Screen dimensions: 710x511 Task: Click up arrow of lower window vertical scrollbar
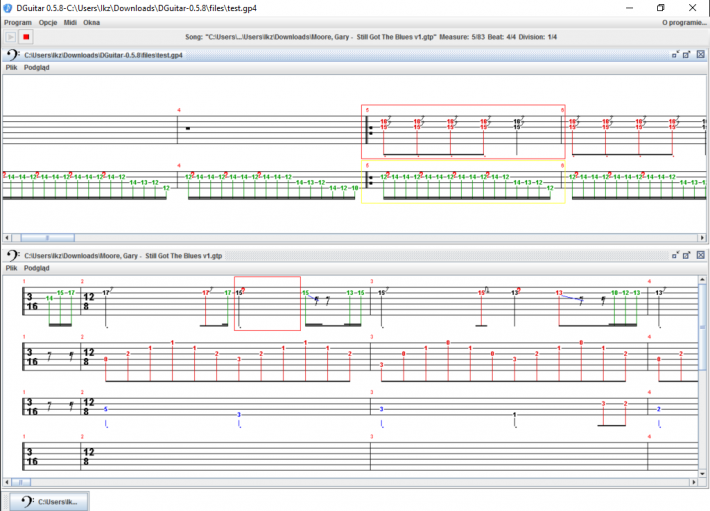click(x=702, y=280)
